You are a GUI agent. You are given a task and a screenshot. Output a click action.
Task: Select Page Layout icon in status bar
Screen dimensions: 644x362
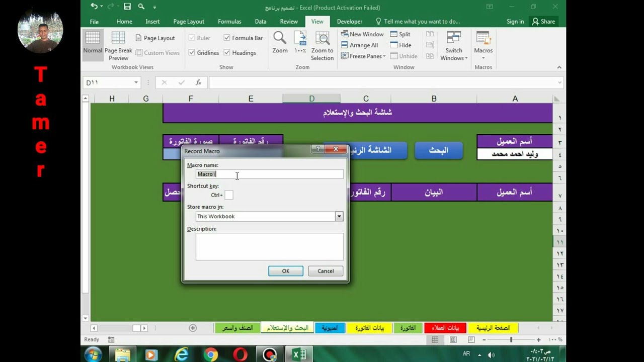453,340
